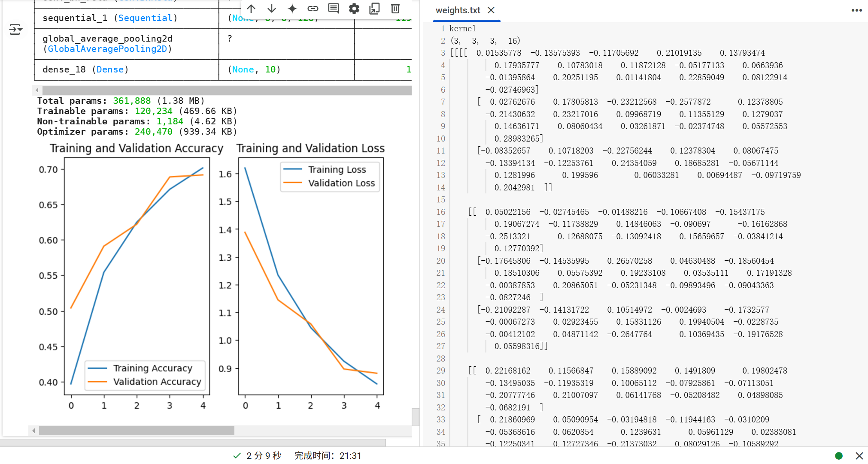Click value 0.01535778 on line 3

499,53
